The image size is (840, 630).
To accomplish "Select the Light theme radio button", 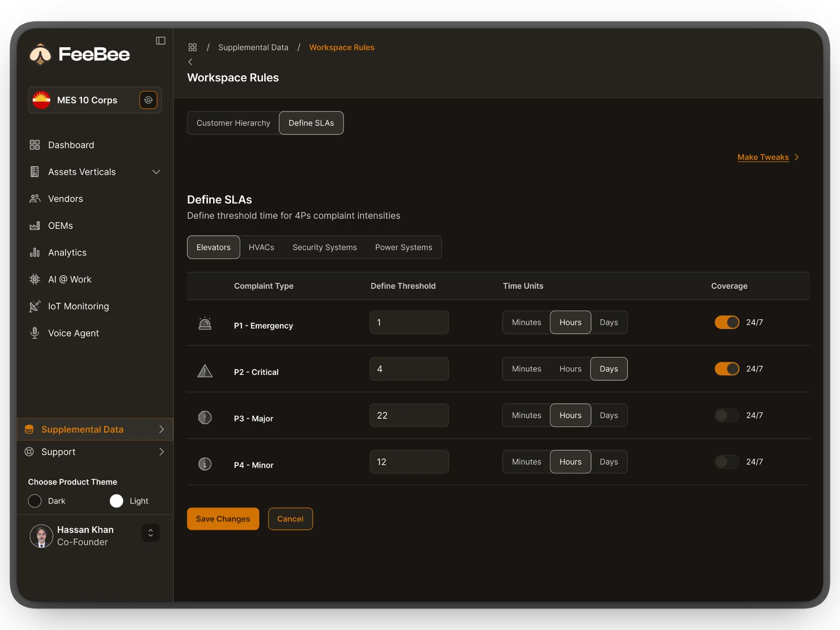I will pyautogui.click(x=117, y=501).
